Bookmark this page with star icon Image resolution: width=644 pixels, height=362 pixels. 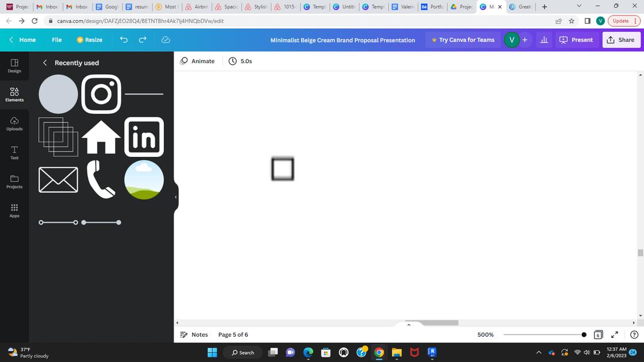[x=572, y=21]
